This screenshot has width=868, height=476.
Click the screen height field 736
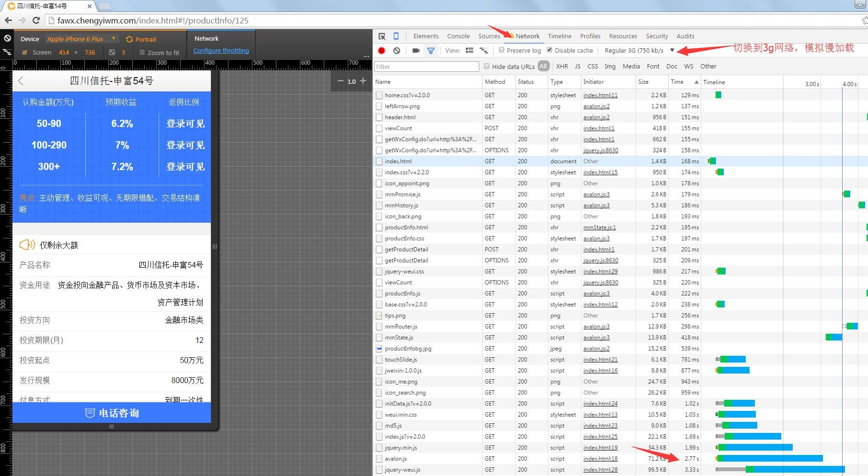(x=90, y=53)
